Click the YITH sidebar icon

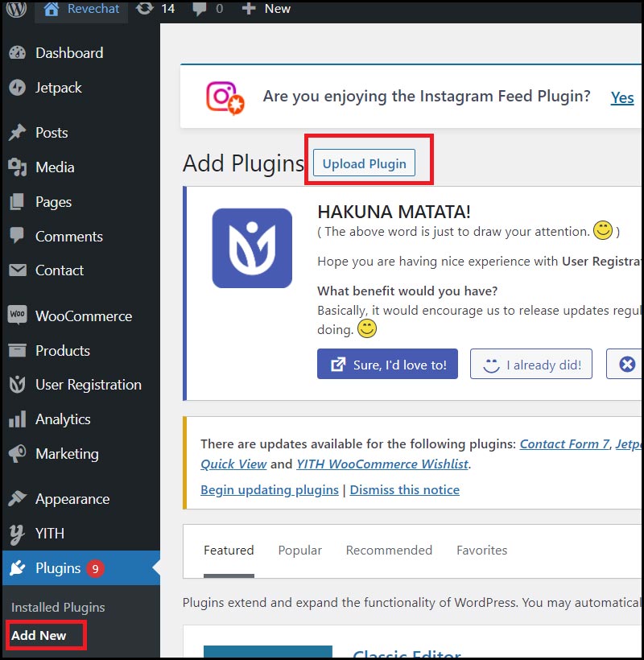coord(17,533)
